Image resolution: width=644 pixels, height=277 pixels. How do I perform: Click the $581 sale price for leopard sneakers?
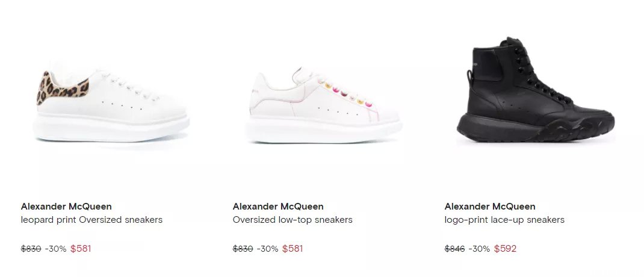coord(81,249)
